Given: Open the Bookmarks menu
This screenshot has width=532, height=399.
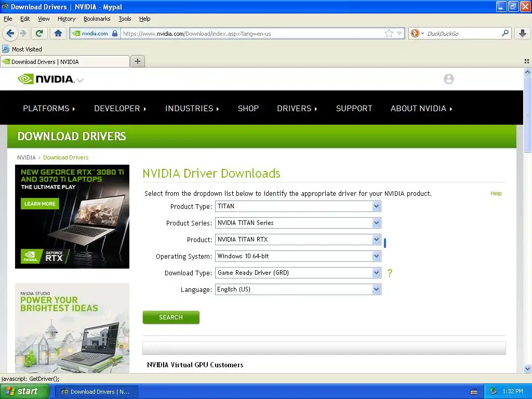Looking at the screenshot, I should click(x=97, y=19).
